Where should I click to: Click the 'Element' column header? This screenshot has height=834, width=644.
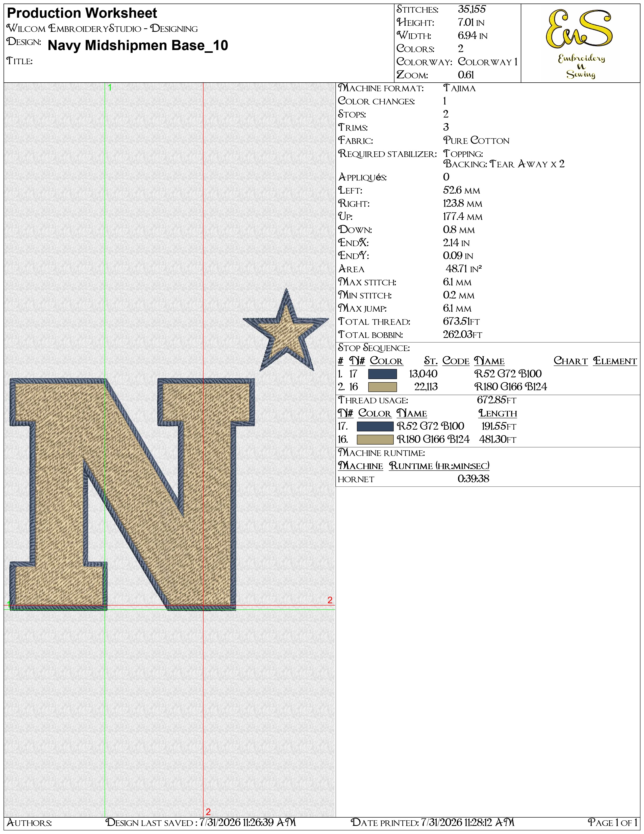point(615,361)
